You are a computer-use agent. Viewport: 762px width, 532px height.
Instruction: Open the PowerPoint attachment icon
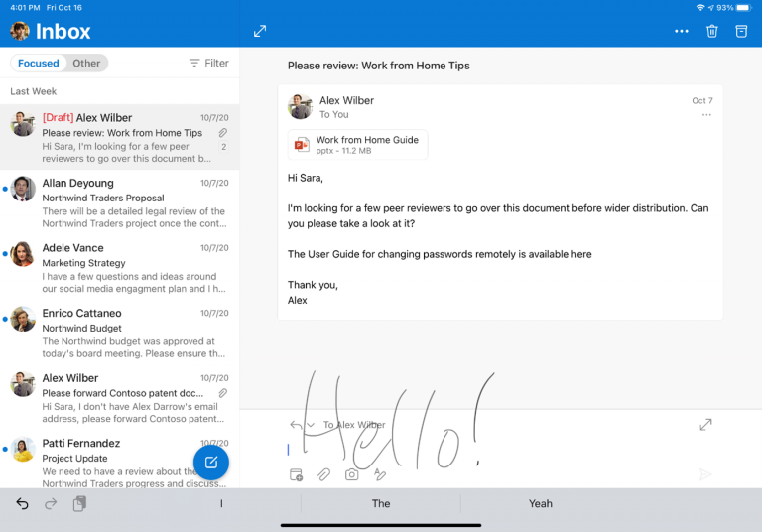coord(302,145)
